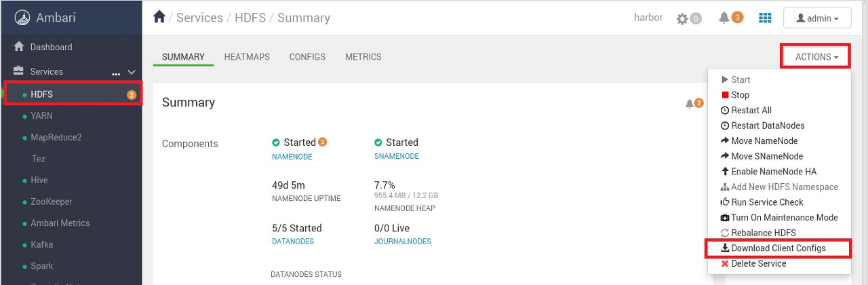The image size is (868, 285).
Task: Open the background operations gear icon
Action: tap(683, 18)
